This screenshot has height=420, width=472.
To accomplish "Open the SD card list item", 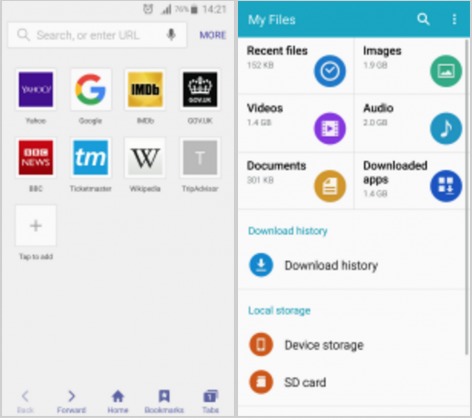I will pyautogui.click(x=352, y=382).
